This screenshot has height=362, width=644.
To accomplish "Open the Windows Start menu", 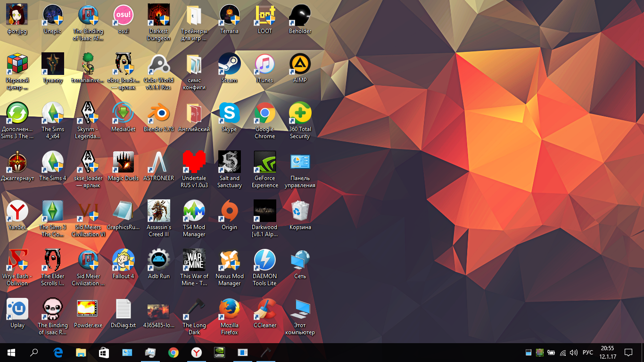I will point(11,353).
